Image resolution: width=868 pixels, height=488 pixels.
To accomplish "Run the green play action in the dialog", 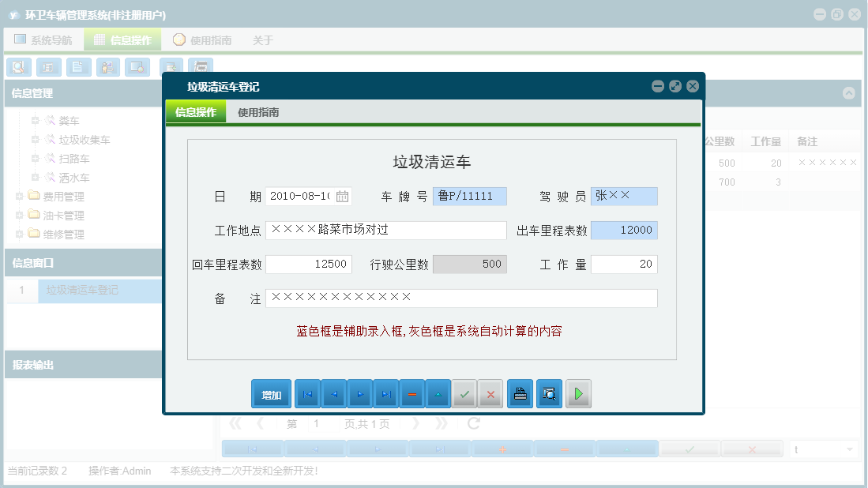I will click(x=578, y=393).
